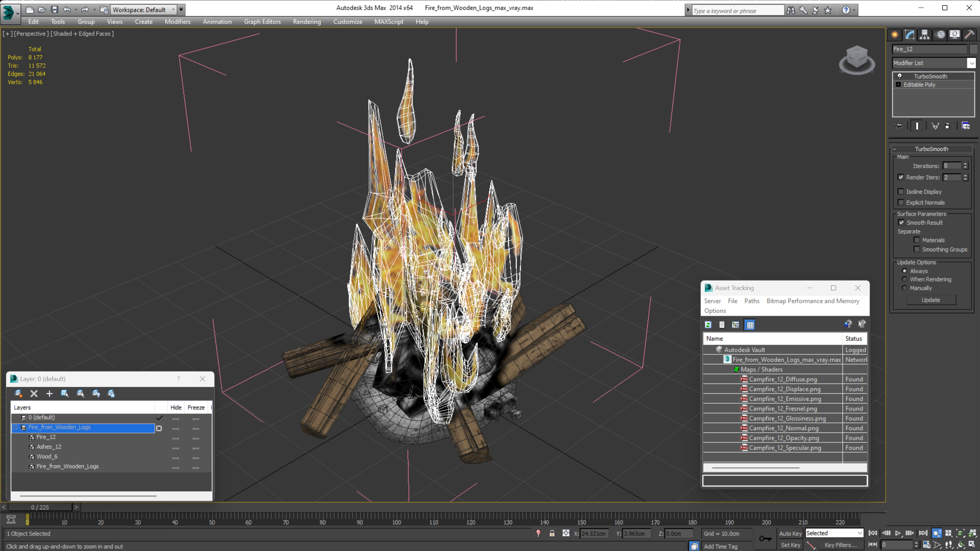Remove modifier from the stack icon
Image resolution: width=980 pixels, height=551 pixels.
click(x=947, y=126)
